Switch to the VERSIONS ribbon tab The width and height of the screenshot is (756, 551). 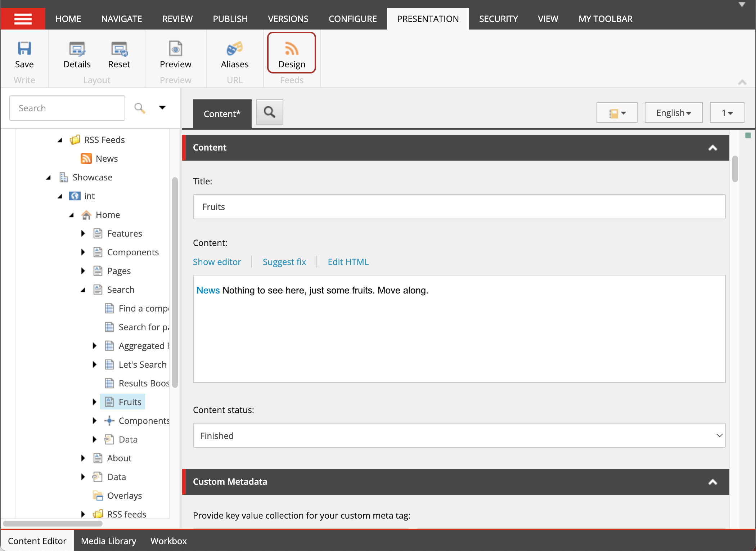click(x=288, y=19)
